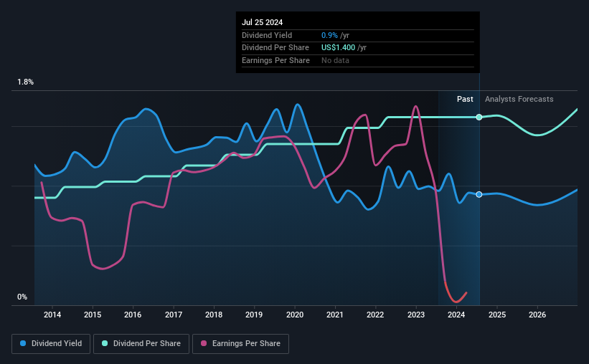Click the 2026 x-axis label

[x=537, y=315]
